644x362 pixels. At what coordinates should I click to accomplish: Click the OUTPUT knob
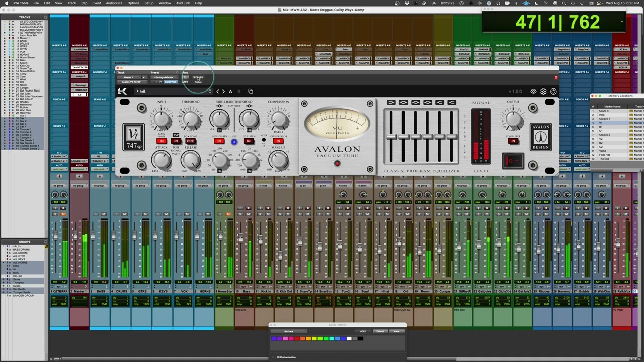[513, 119]
